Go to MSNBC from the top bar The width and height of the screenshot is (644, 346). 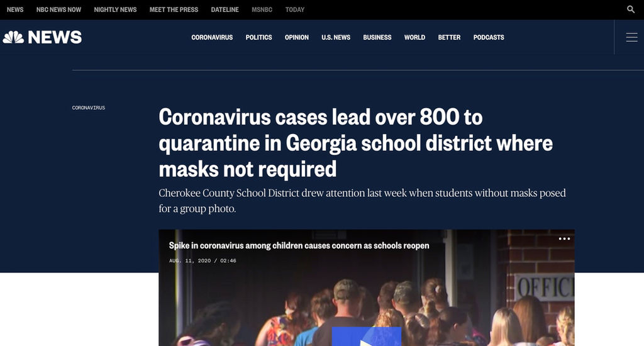(x=262, y=9)
